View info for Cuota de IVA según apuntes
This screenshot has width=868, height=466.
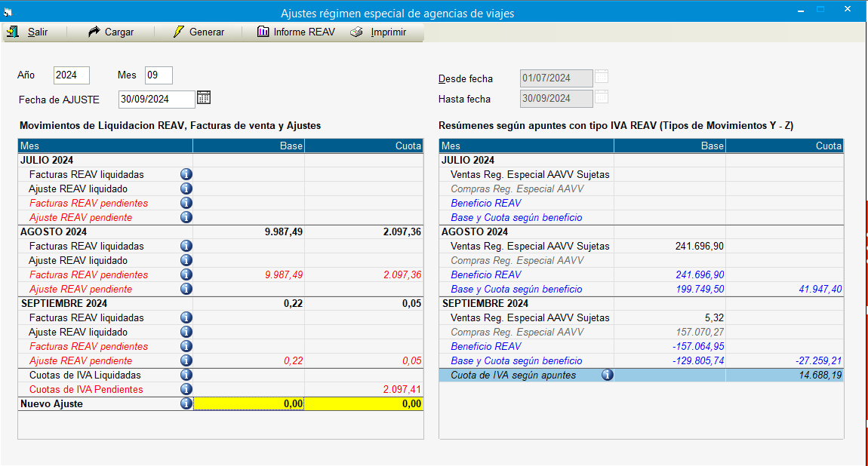pos(608,375)
